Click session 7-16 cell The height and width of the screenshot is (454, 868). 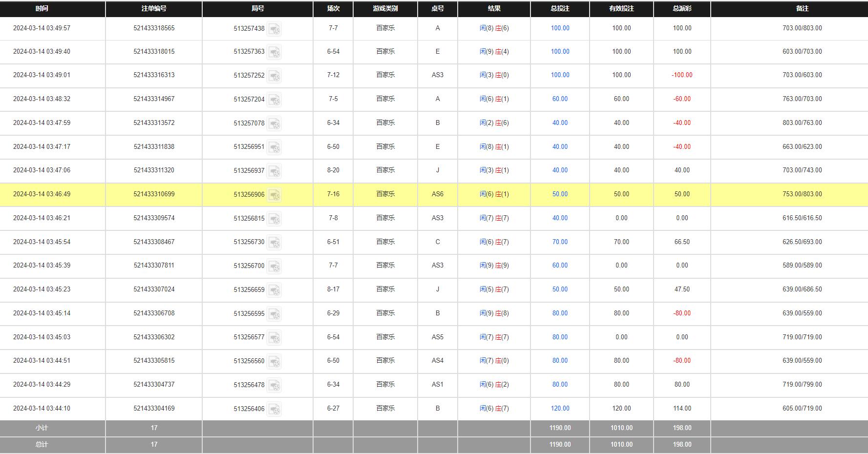[x=333, y=194]
